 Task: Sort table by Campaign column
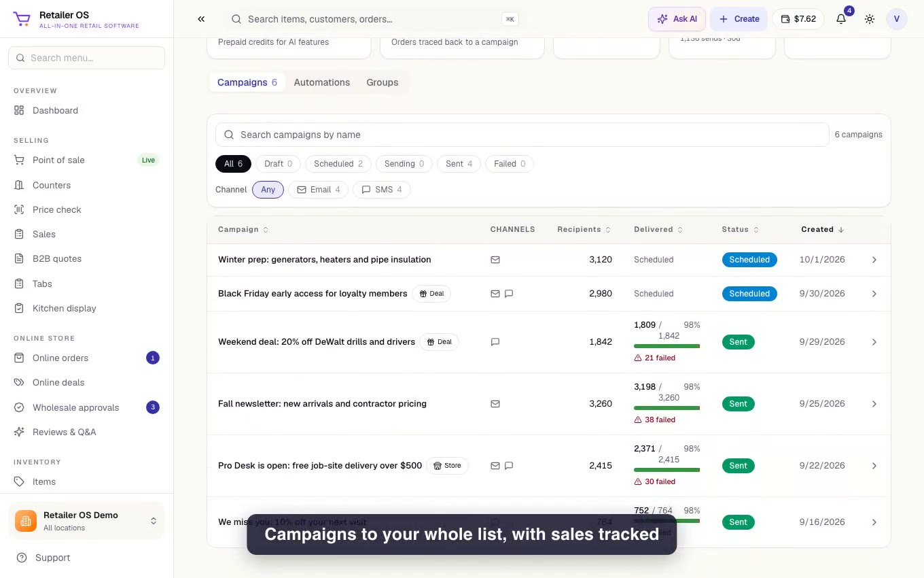(243, 230)
